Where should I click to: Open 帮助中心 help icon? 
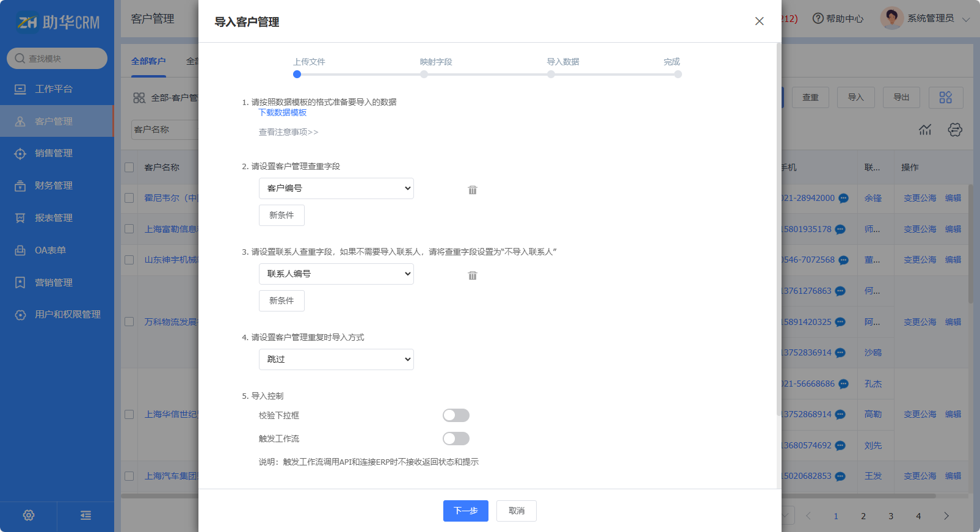coord(818,18)
